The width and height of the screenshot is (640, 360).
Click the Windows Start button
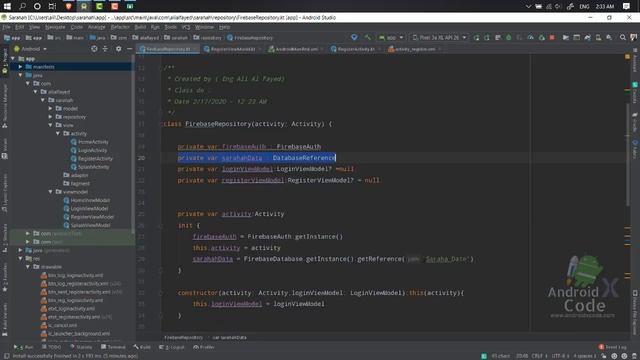7,6
